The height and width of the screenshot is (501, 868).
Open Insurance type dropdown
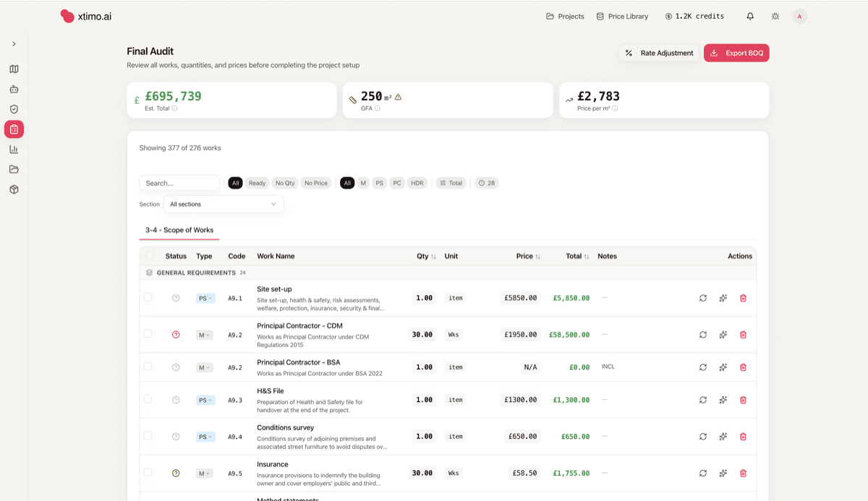coord(205,474)
